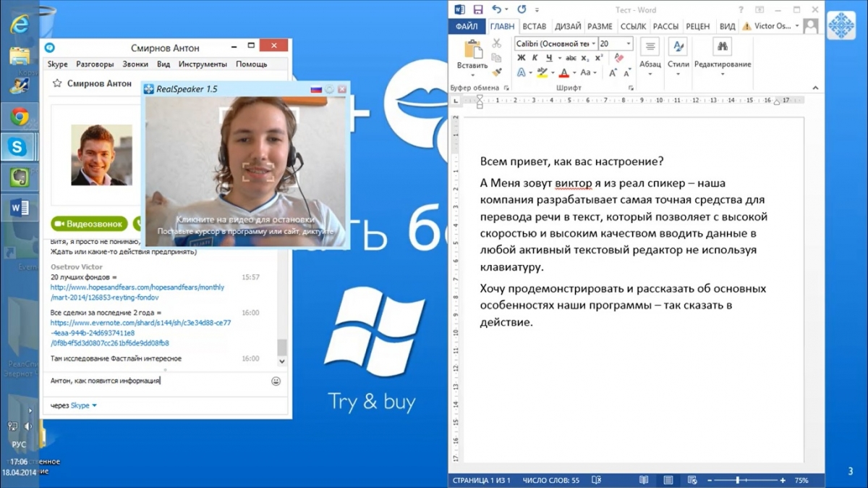
Task: Open the hopesandfears.com link in chat
Action: (137, 292)
